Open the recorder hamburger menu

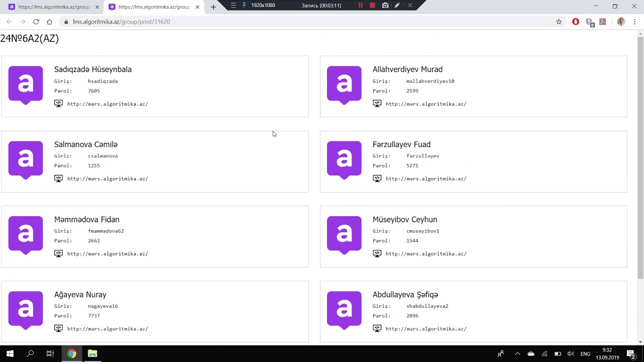(233, 6)
